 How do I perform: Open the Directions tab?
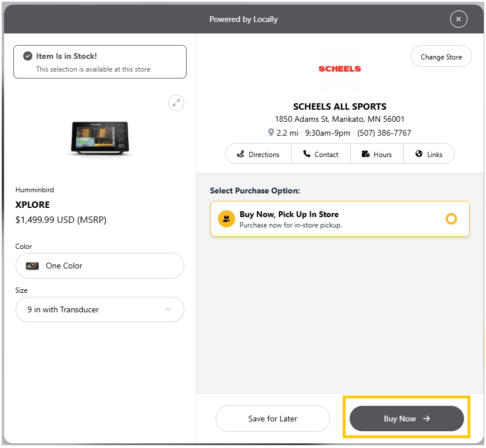[258, 154]
